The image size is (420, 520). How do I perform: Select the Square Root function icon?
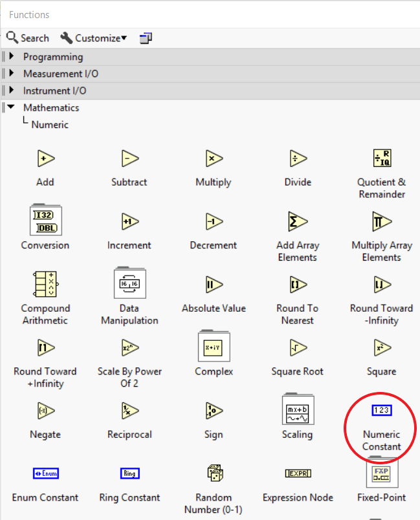coord(298,347)
